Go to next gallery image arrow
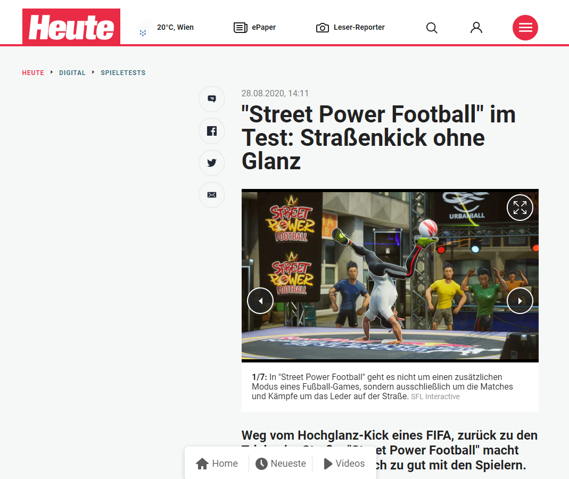Viewport: 569px width, 479px height. pyautogui.click(x=520, y=301)
